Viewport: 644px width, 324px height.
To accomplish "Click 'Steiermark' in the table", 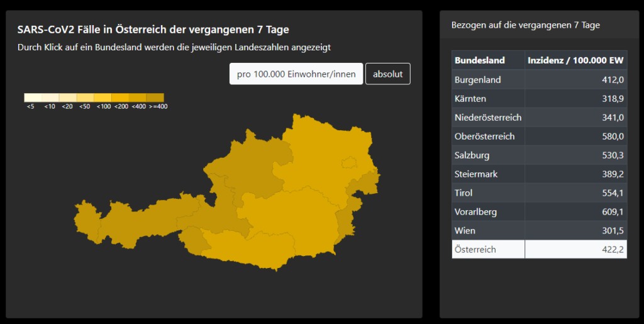I will click(476, 174).
